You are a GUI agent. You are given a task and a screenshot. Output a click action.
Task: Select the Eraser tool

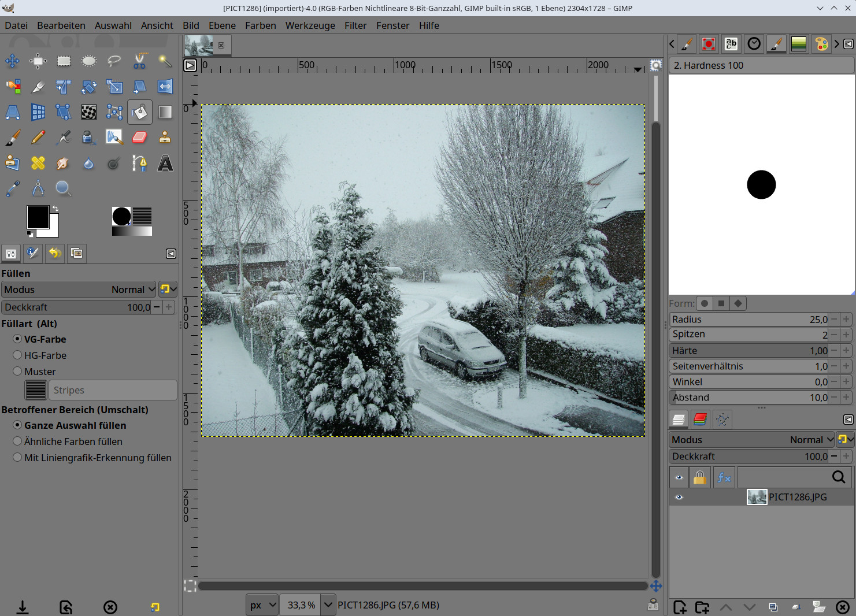[x=140, y=138]
